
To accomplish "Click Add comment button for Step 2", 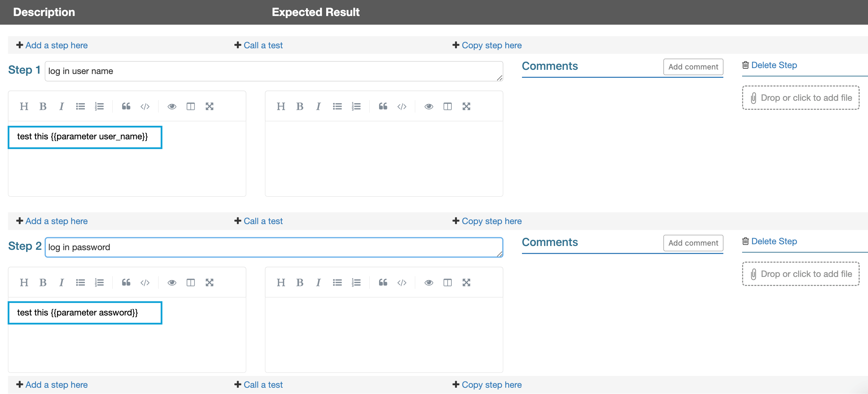I will [x=693, y=243].
